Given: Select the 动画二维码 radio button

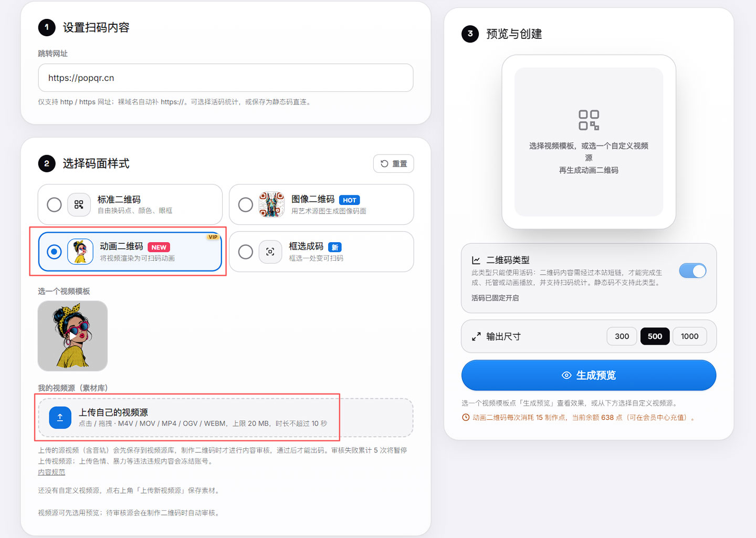Looking at the screenshot, I should point(54,252).
